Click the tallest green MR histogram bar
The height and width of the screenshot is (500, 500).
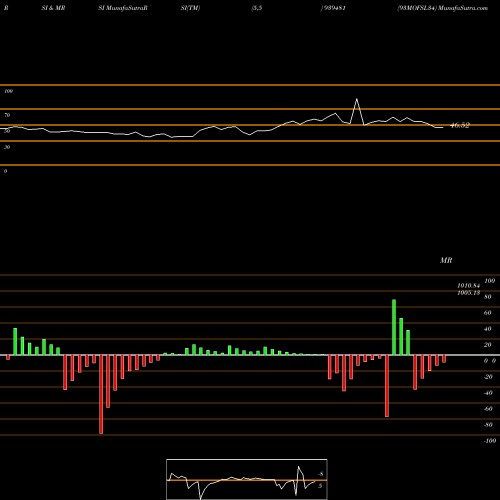pos(394,327)
